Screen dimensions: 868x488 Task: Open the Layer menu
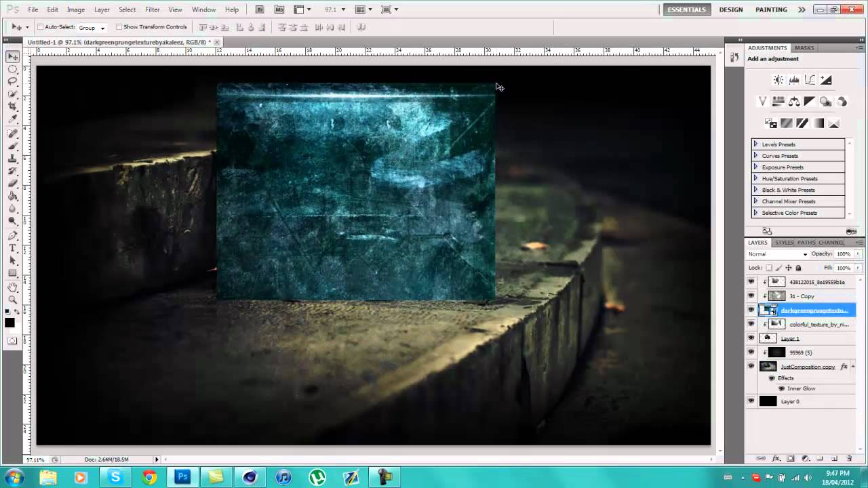(x=102, y=9)
